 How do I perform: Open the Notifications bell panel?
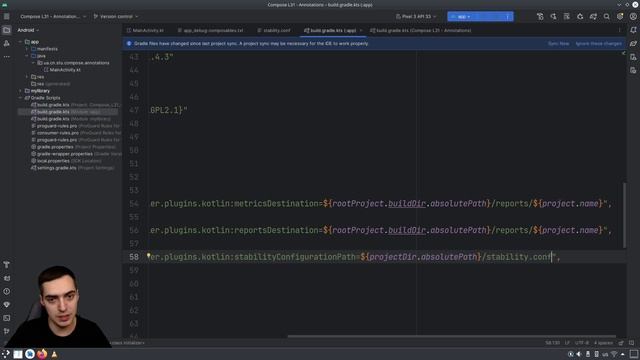[633, 30]
